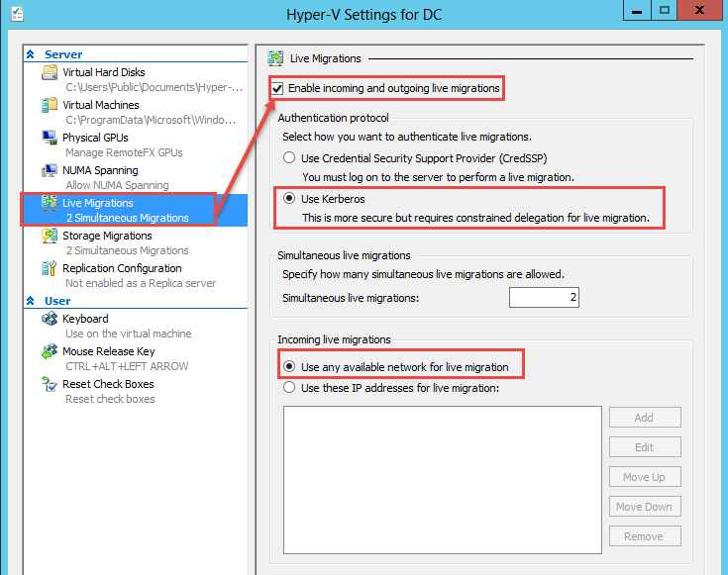Click the Manage RemoteFX GPUs text
728x575 pixels.
(124, 152)
